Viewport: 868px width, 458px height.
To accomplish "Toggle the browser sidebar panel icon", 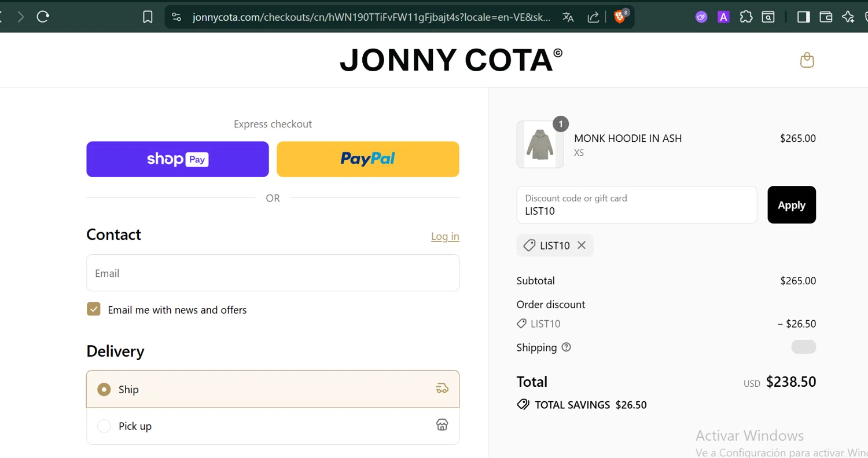I will (803, 17).
